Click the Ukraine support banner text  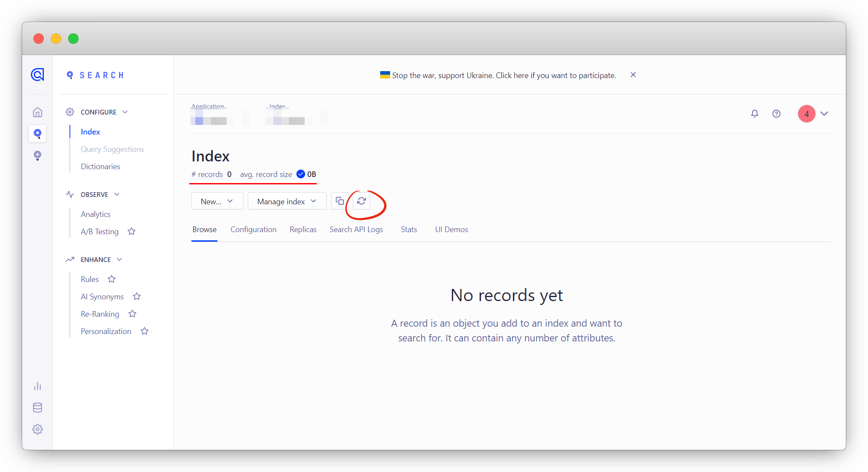(x=503, y=75)
